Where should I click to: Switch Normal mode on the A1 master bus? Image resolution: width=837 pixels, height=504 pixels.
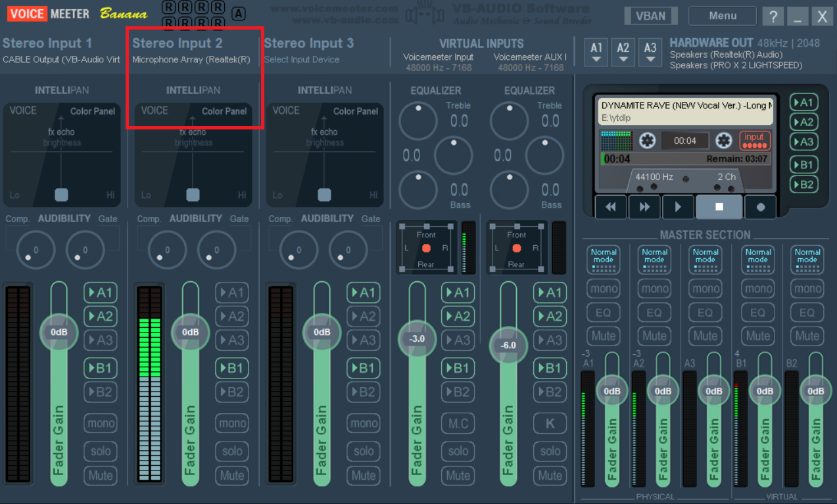(603, 260)
